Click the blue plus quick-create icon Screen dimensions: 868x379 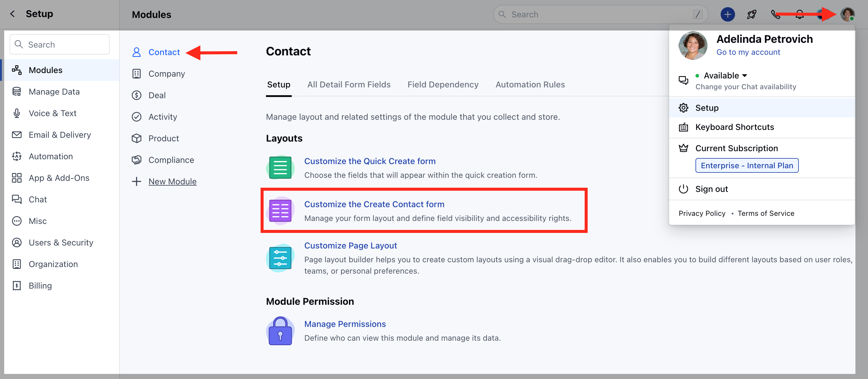pyautogui.click(x=727, y=14)
